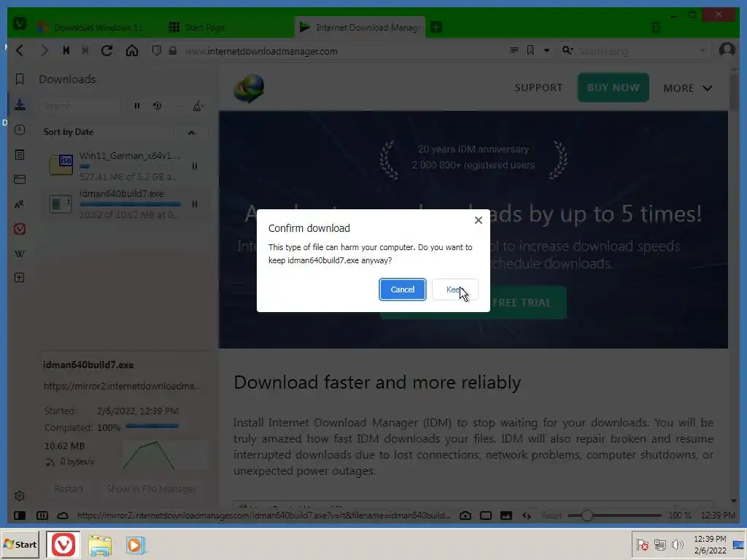Click the retry download toolbar icon
Screen dimensions: 747x560
pyautogui.click(x=158, y=106)
